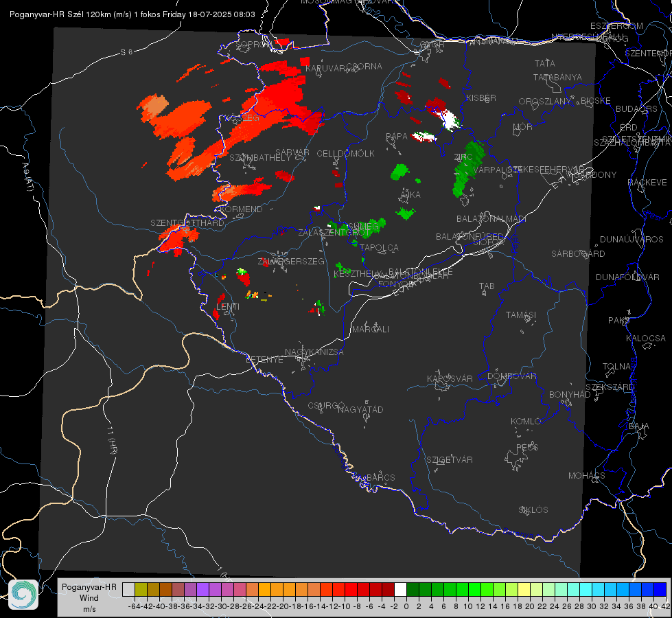Select the KAPOSVAR city label
Viewport: 672px width, 618px height.
[450, 378]
